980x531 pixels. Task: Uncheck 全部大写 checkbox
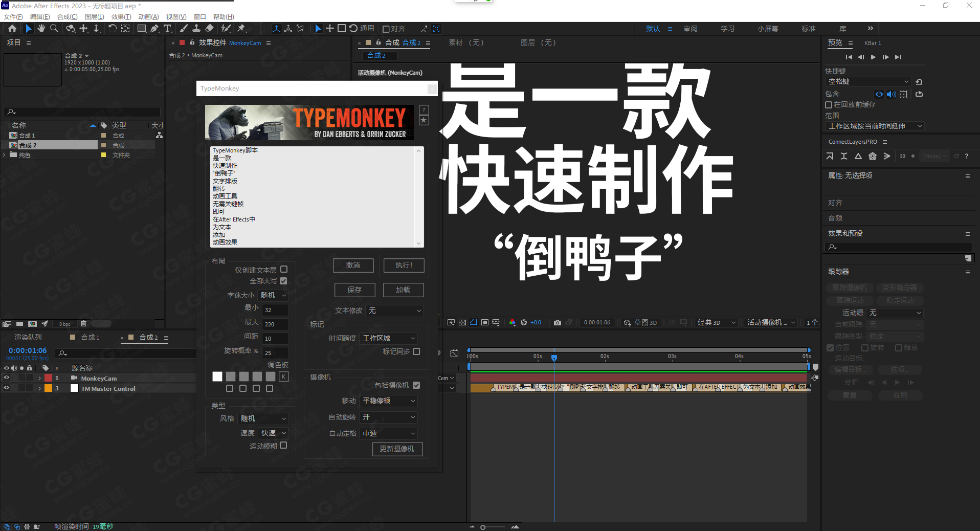[x=283, y=281]
